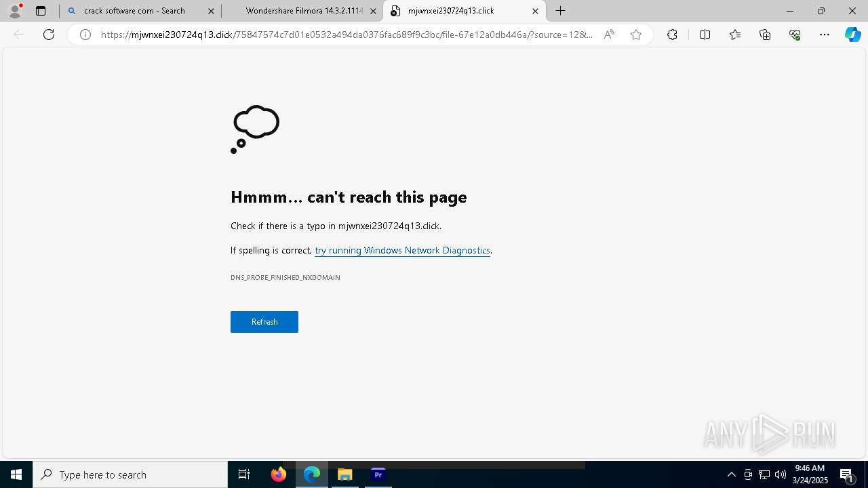Open the Windows Start menu
This screenshot has width=868, height=488.
(x=16, y=474)
